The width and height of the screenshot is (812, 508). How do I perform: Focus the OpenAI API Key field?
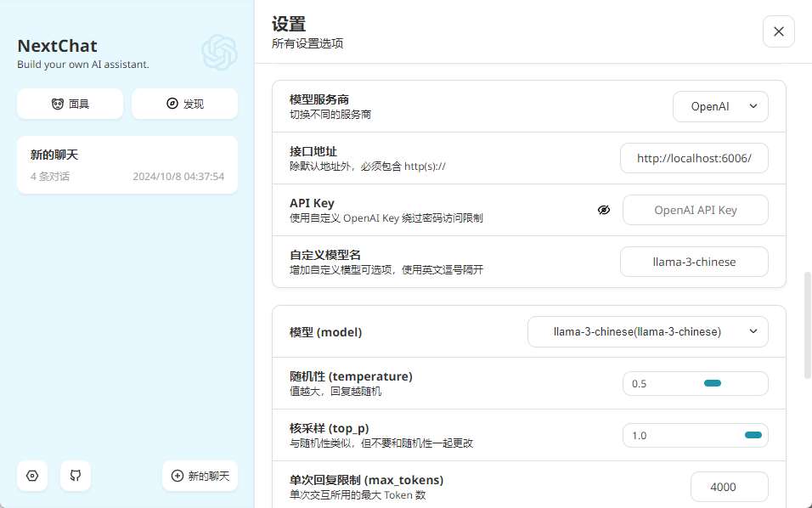pyautogui.click(x=695, y=210)
